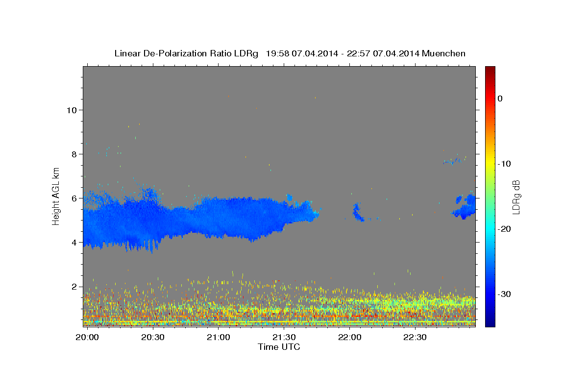
Task: Click the colorbar tick label '-30'
Action: 505,294
